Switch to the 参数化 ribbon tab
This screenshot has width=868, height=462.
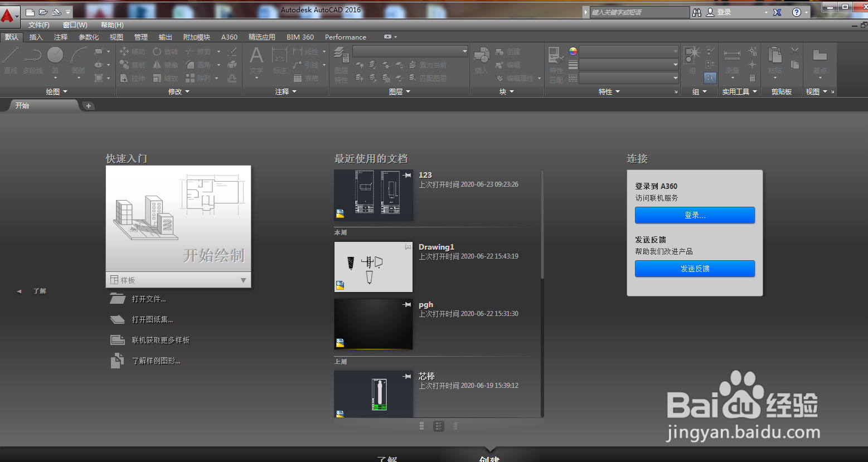tap(89, 37)
